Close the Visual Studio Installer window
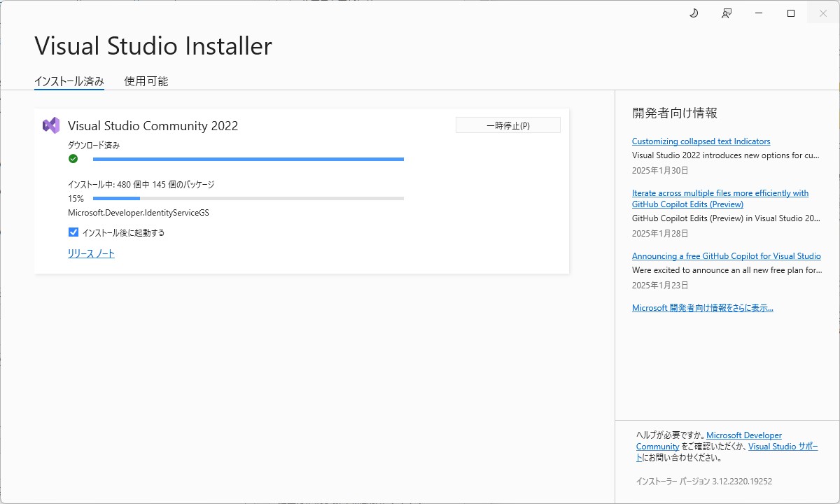The image size is (840, 504). tap(823, 13)
